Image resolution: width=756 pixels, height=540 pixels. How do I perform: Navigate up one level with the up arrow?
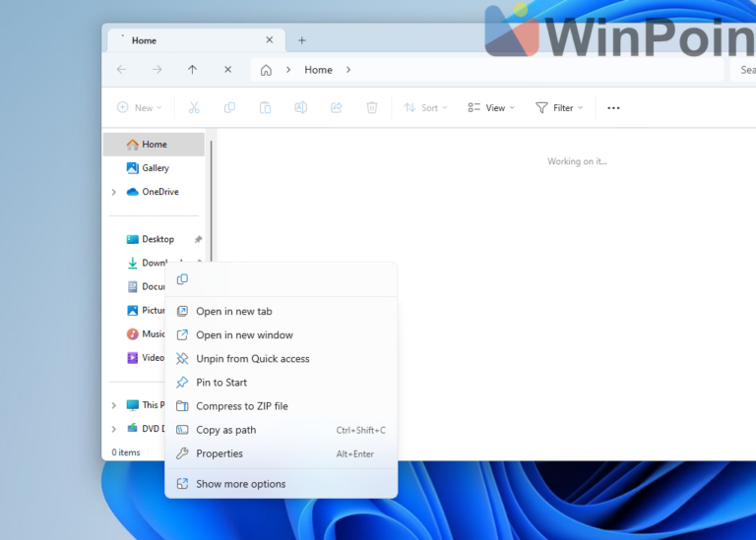[x=192, y=70]
